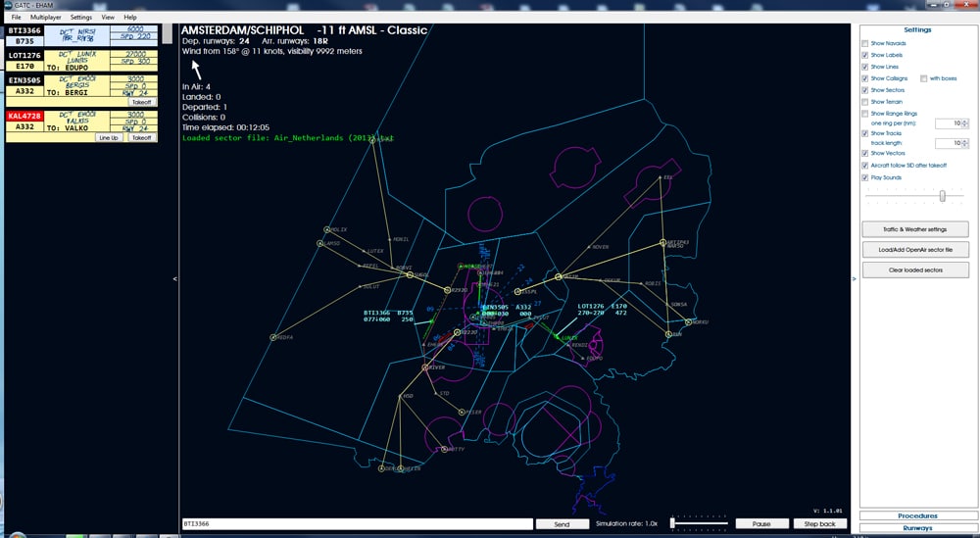This screenshot has height=538, width=980.
Task: Adjust the simulation rate slider
Action: tap(673, 523)
